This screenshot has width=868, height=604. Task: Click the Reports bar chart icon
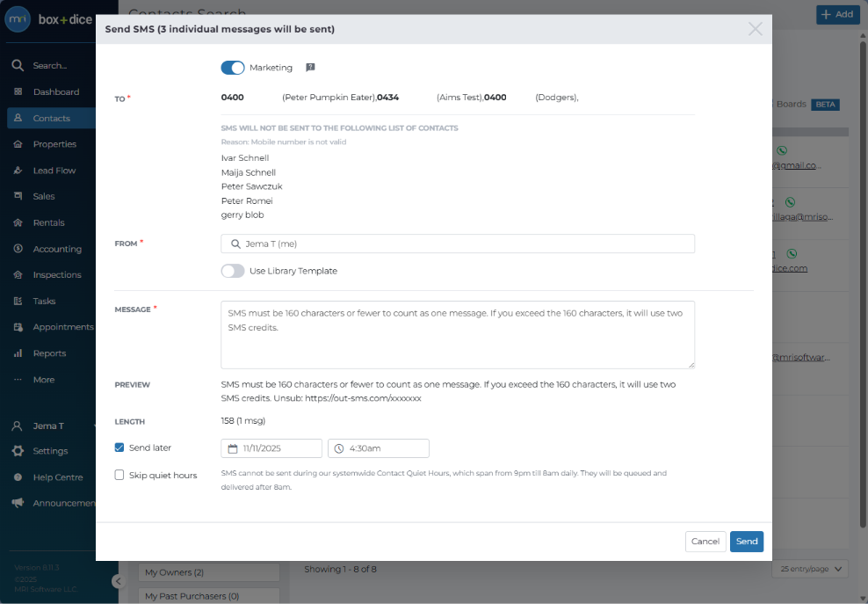tap(18, 353)
